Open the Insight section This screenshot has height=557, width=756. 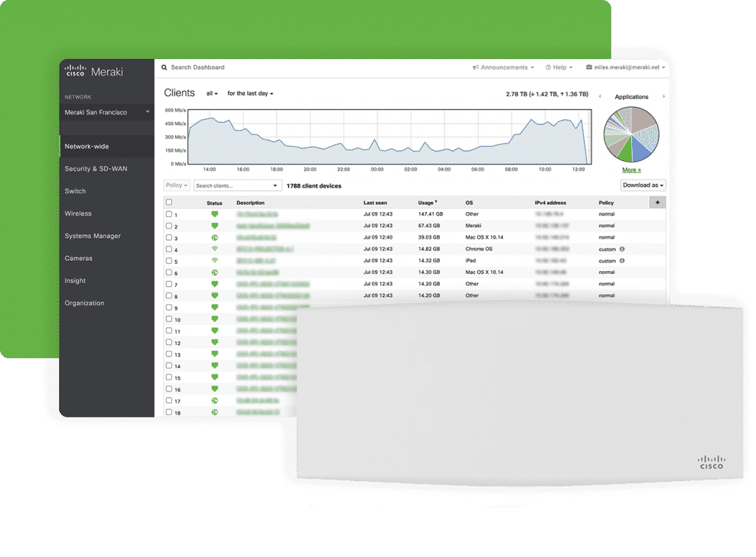point(75,281)
